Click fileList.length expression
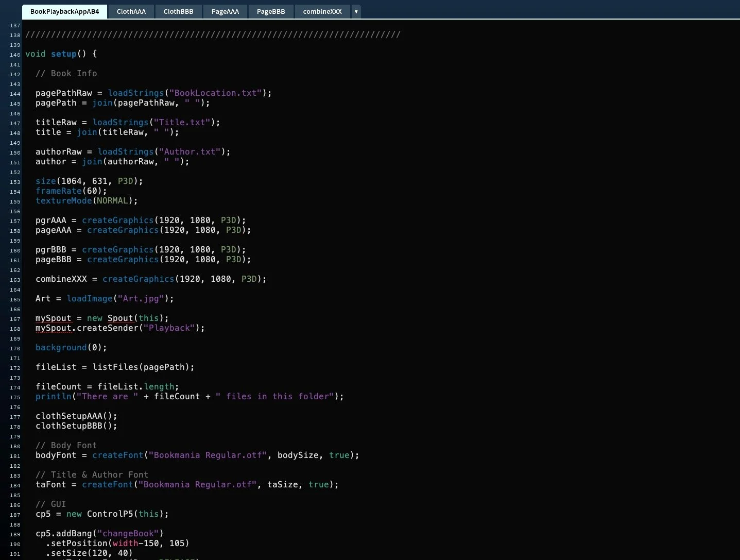Image resolution: width=740 pixels, height=560 pixels. (135, 386)
